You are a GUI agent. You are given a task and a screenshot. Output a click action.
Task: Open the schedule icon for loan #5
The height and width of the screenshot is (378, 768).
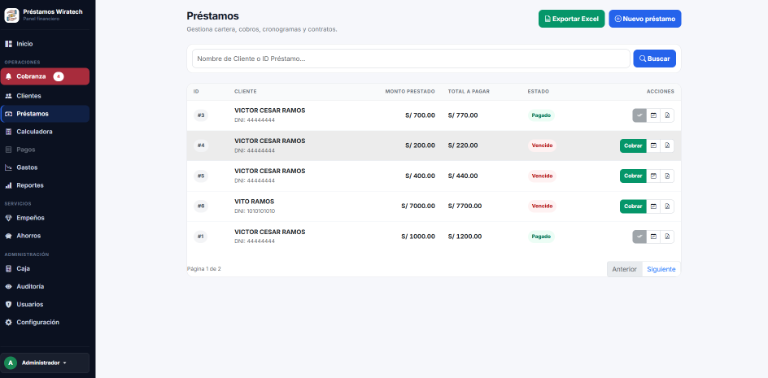653,176
